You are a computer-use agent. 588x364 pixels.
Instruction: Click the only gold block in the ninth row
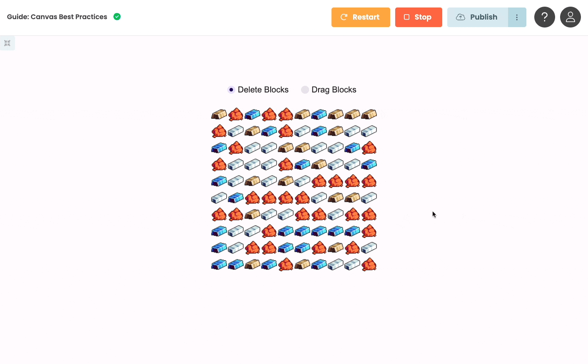pos(336,248)
